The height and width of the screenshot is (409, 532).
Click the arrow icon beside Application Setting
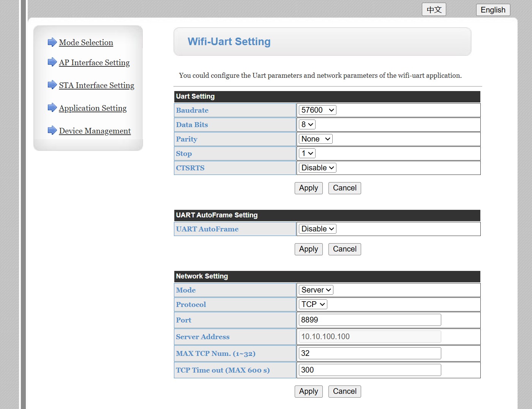(52, 107)
